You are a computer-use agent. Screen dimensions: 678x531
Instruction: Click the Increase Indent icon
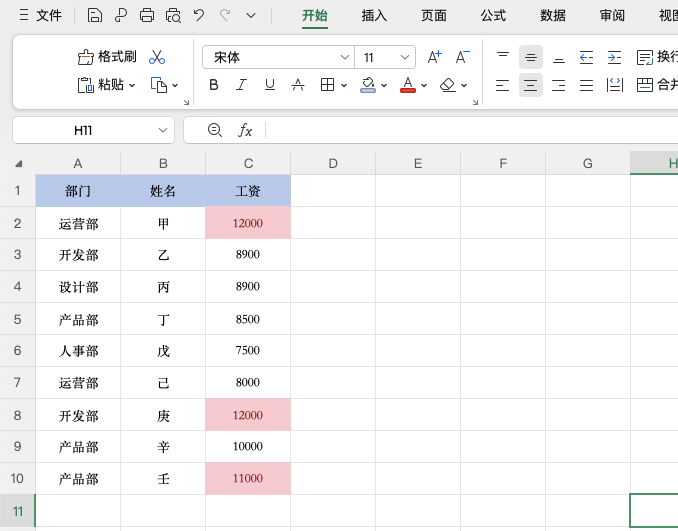click(614, 57)
